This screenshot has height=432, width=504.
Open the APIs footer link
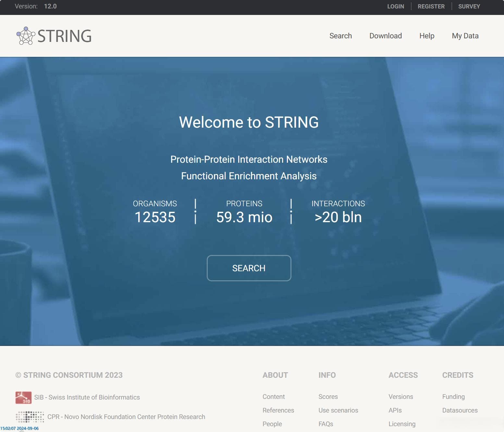[x=395, y=410]
